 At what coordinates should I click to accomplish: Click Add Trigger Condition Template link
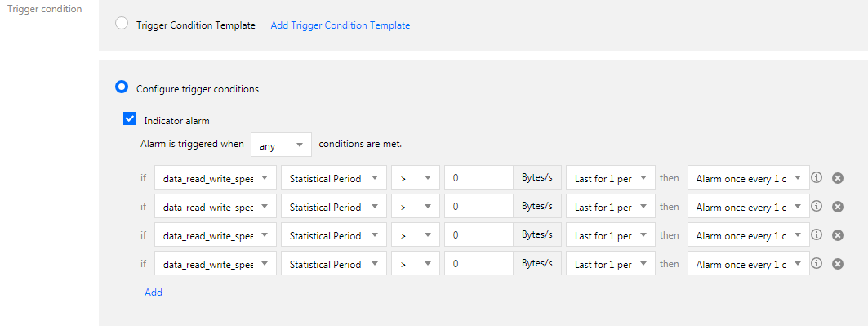coord(341,25)
